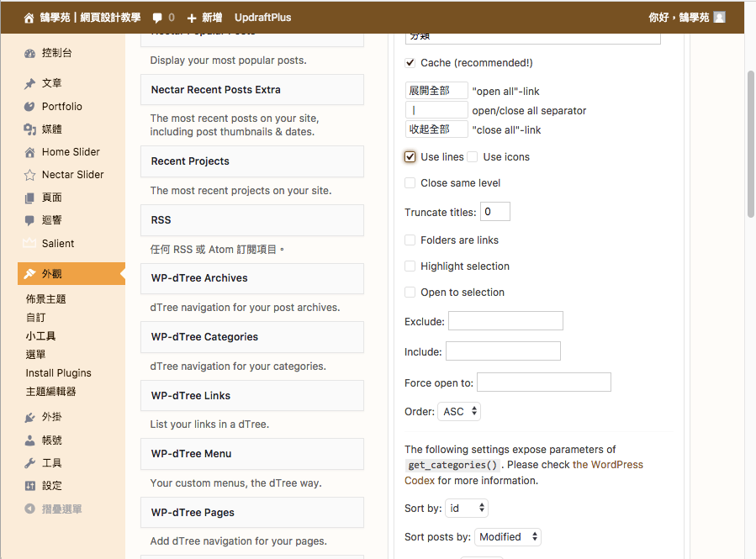Viewport: 756px width, 559px height.
Task: Click UpdraftPlus in the admin bar
Action: (263, 18)
